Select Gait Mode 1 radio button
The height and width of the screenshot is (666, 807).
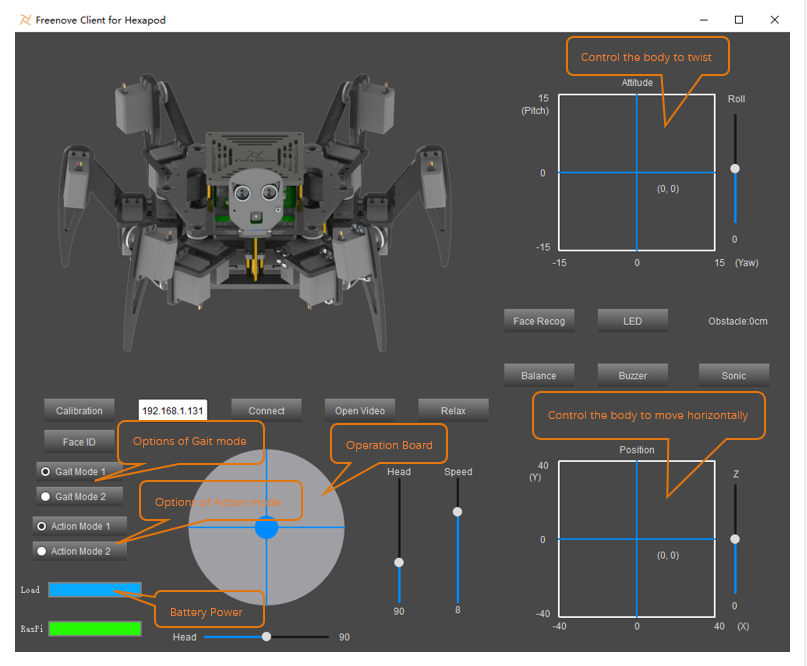pyautogui.click(x=45, y=471)
